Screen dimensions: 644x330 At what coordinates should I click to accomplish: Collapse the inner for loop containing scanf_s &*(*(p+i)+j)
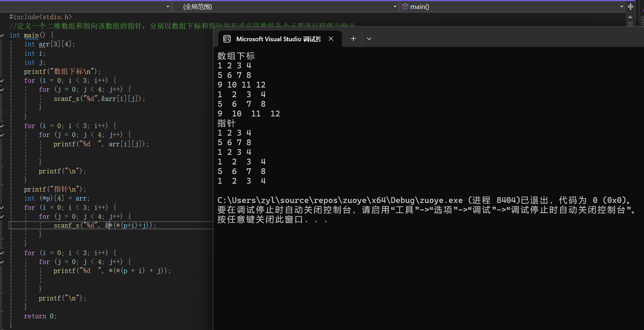coord(2,217)
